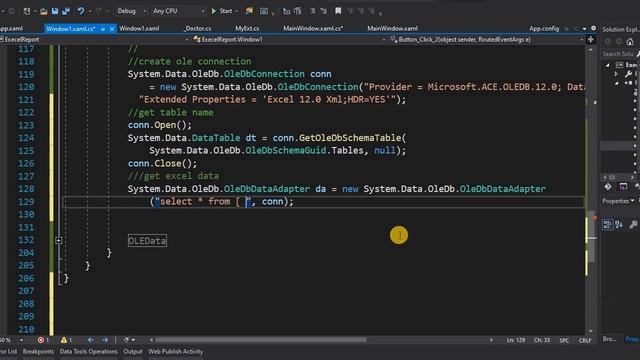Click the Home icon in Solution Explorer

630,42
